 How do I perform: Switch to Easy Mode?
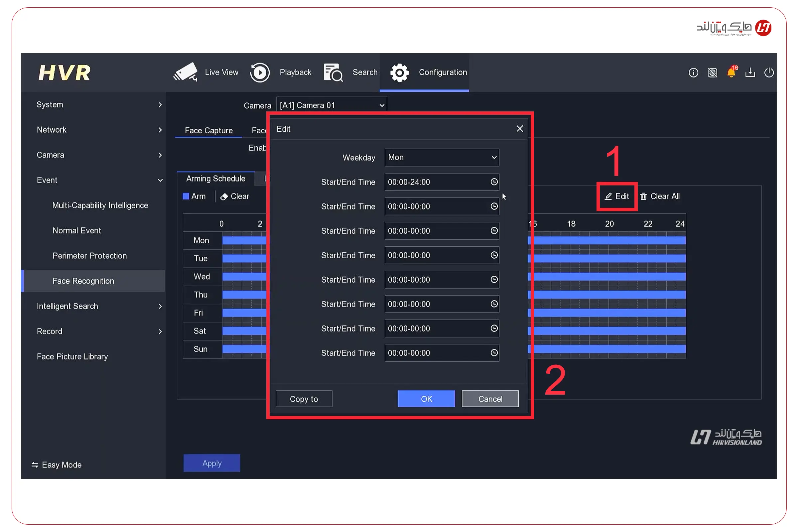coord(57,465)
